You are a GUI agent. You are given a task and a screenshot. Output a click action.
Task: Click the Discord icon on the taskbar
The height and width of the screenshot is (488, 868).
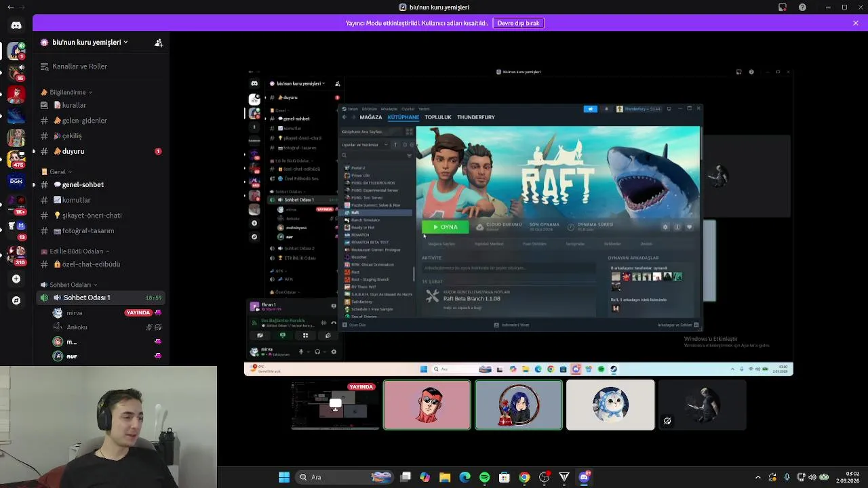point(585,477)
